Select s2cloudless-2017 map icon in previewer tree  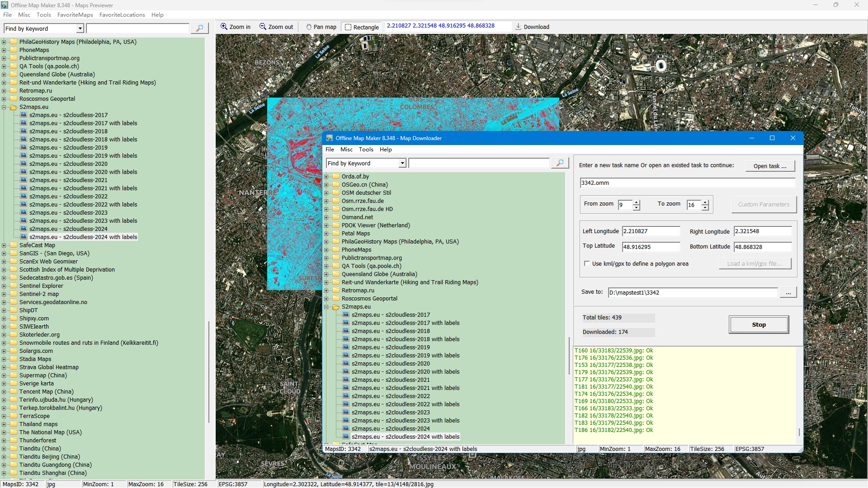(x=24, y=115)
